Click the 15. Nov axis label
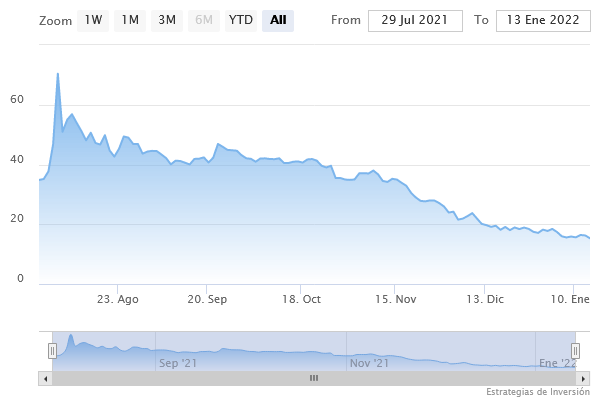The image size is (600, 400). [397, 299]
